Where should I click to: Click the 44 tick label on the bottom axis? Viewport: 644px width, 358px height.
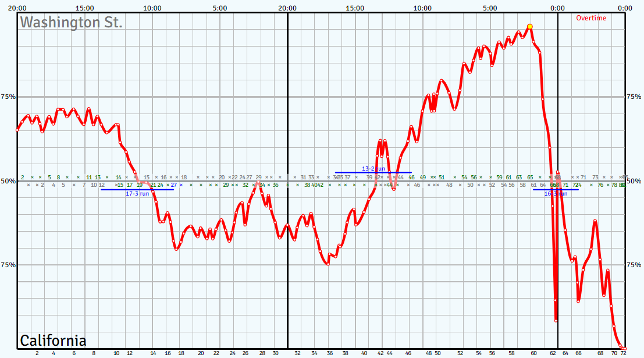[x=389, y=353]
